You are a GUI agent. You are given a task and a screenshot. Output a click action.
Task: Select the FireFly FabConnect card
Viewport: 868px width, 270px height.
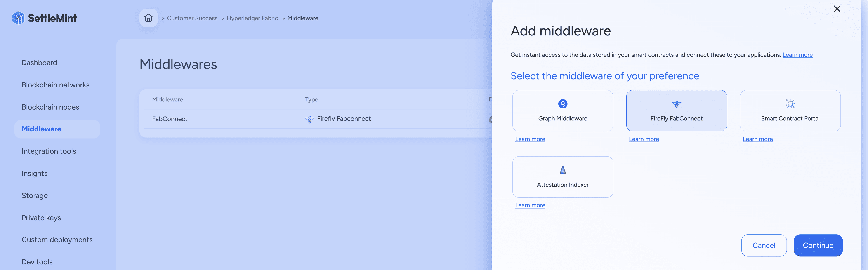tap(676, 111)
